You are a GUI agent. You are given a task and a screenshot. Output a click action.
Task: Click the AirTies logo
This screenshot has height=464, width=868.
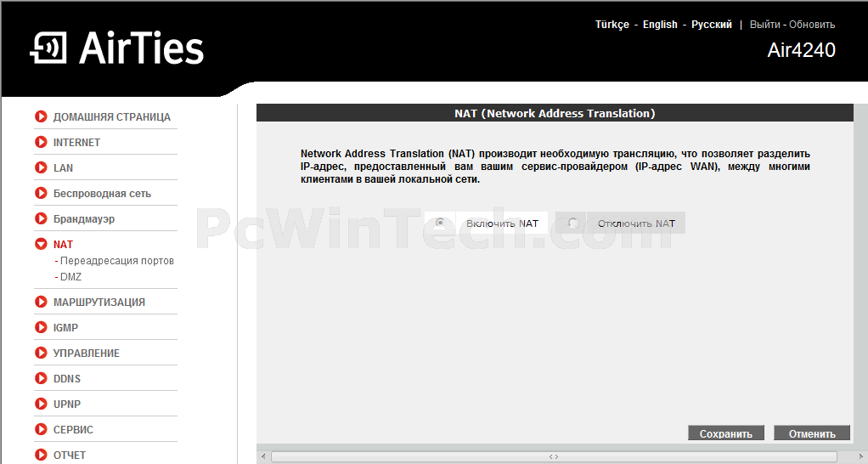pyautogui.click(x=117, y=48)
